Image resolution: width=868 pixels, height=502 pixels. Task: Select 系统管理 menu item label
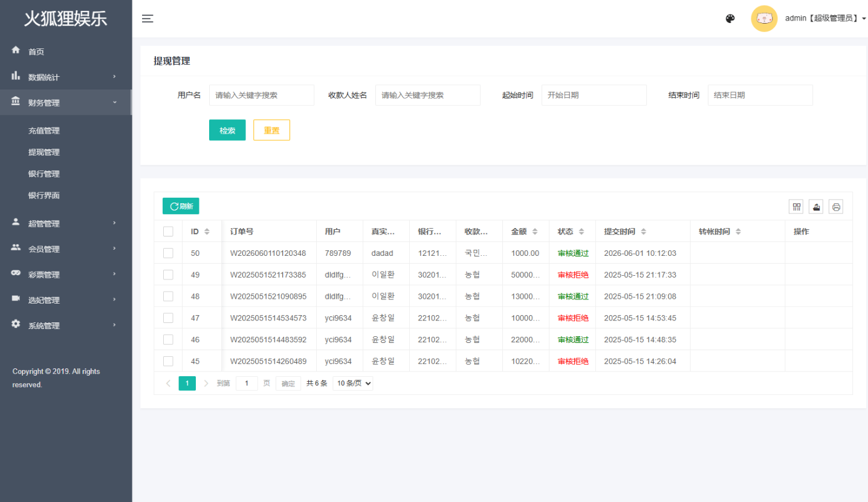click(x=44, y=325)
